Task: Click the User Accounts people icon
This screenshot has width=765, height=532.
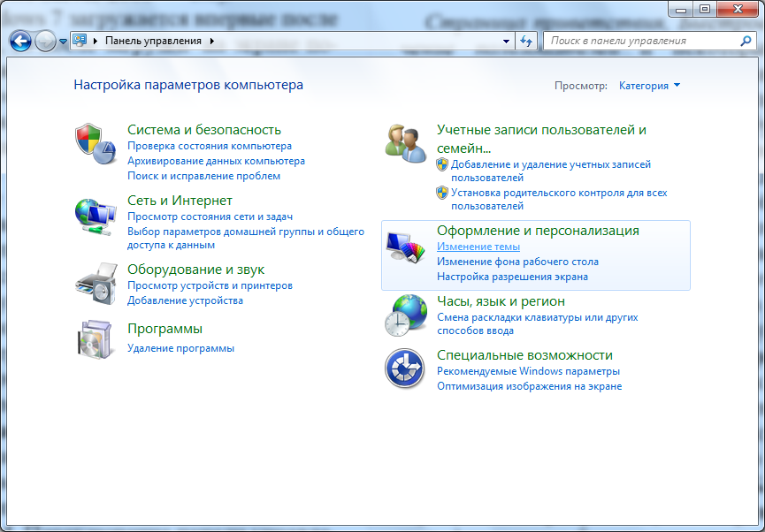Action: (x=405, y=143)
